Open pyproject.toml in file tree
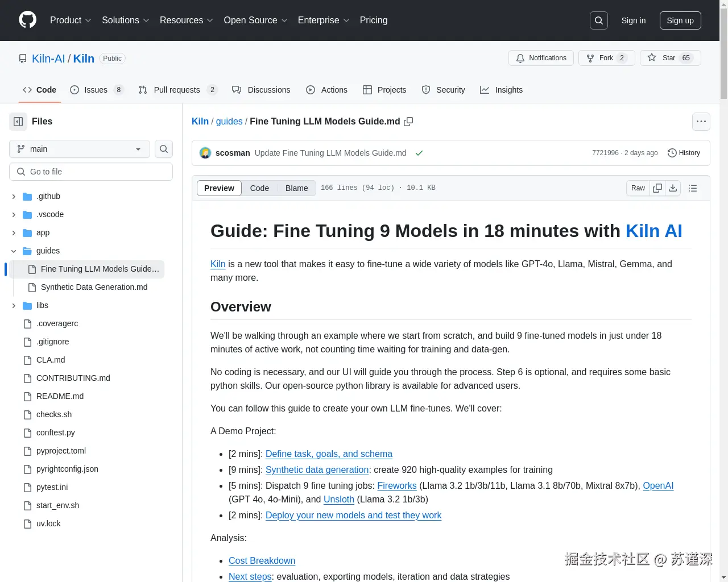The height and width of the screenshot is (582, 728). (x=61, y=451)
